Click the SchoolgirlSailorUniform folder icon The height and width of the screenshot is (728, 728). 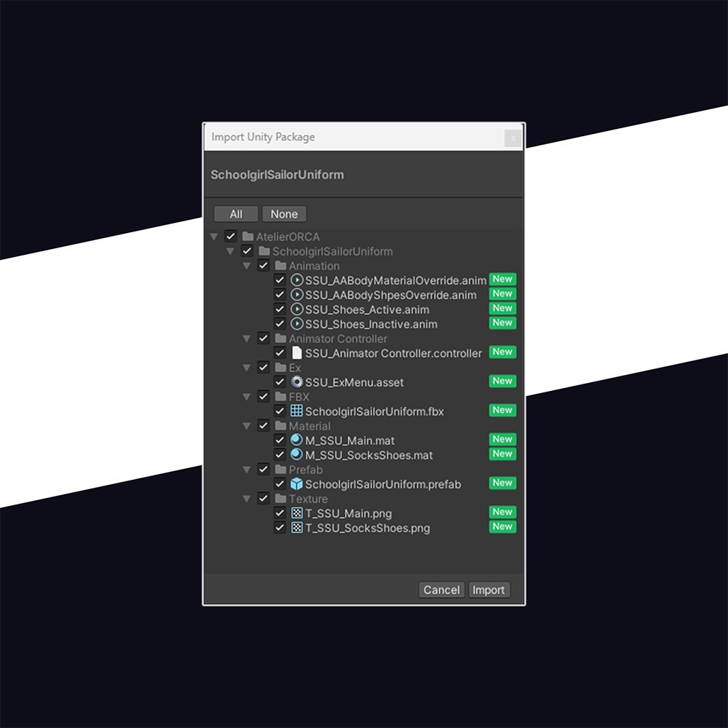(x=264, y=250)
